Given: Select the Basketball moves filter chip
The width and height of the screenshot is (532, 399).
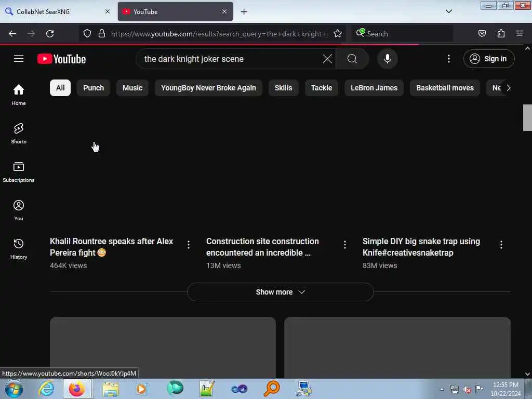Looking at the screenshot, I should point(445,88).
